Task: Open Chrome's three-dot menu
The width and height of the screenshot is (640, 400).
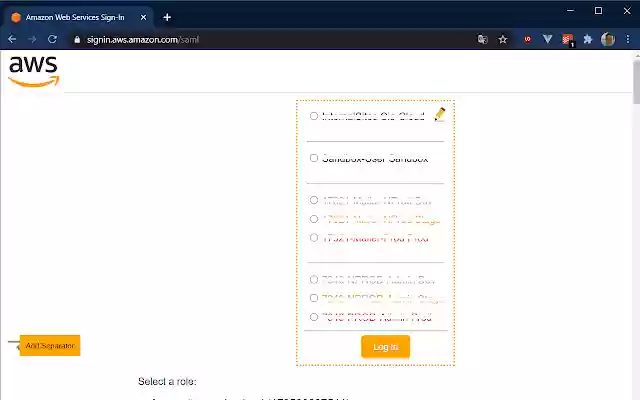Action: coord(628,39)
